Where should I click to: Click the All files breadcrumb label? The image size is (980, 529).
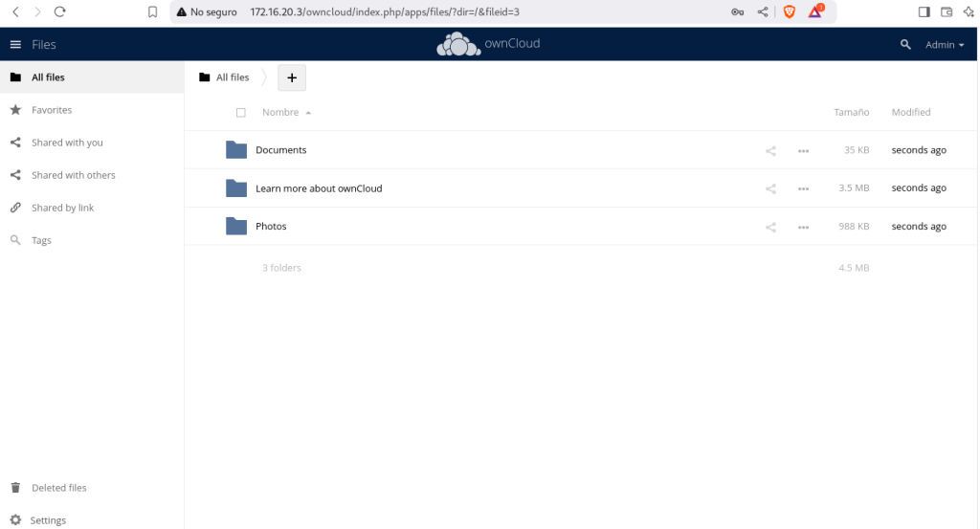tap(233, 77)
